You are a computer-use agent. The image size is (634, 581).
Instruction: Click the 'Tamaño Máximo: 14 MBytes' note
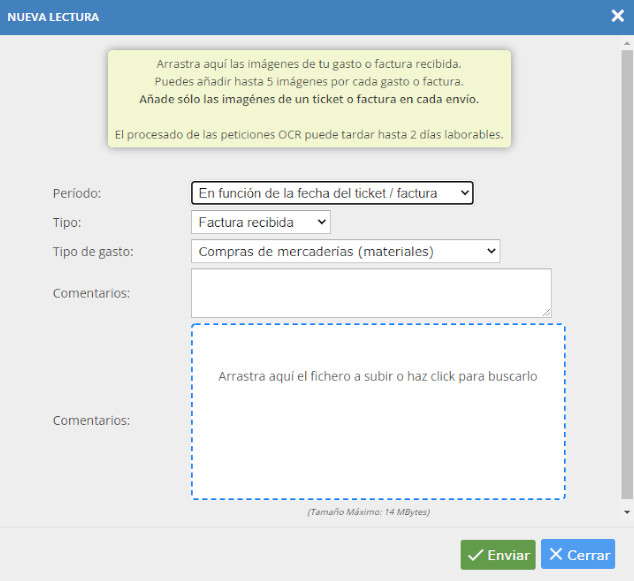pyautogui.click(x=368, y=512)
